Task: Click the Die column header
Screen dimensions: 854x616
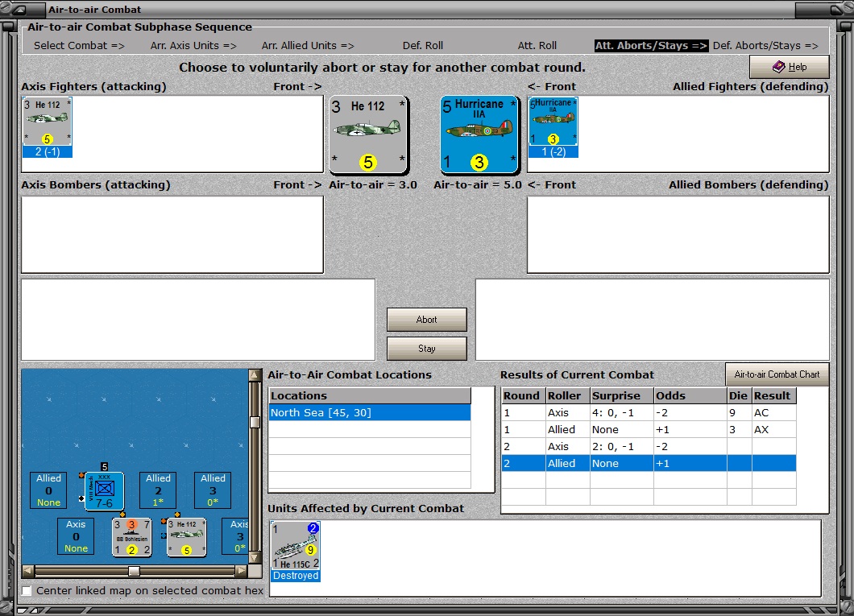Action: coord(739,395)
